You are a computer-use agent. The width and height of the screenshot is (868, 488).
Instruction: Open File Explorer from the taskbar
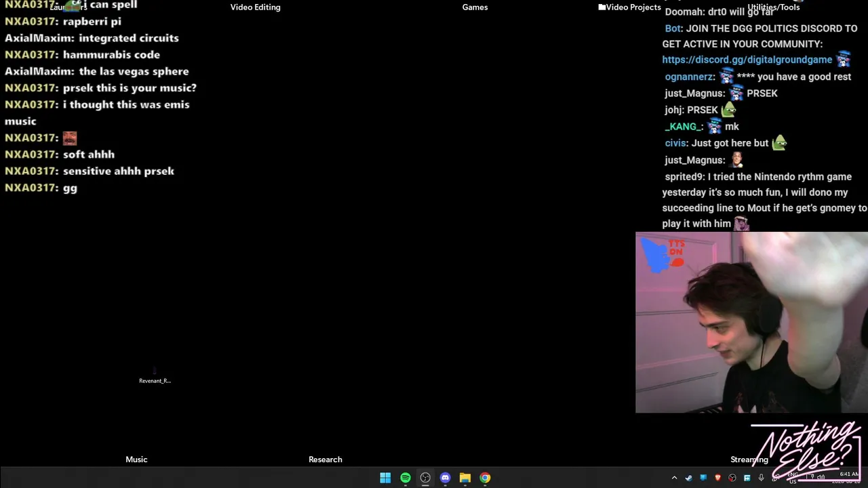465,478
